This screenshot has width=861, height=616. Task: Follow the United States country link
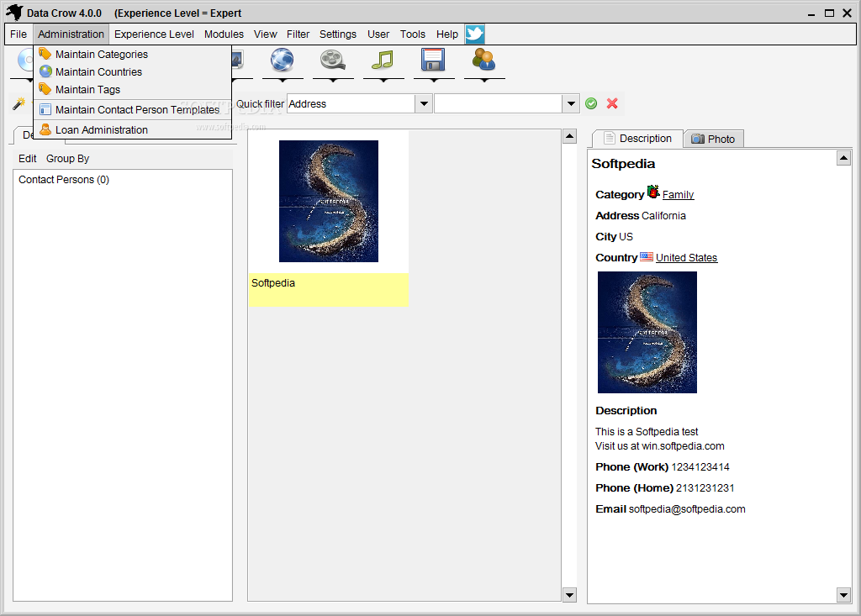[686, 257]
